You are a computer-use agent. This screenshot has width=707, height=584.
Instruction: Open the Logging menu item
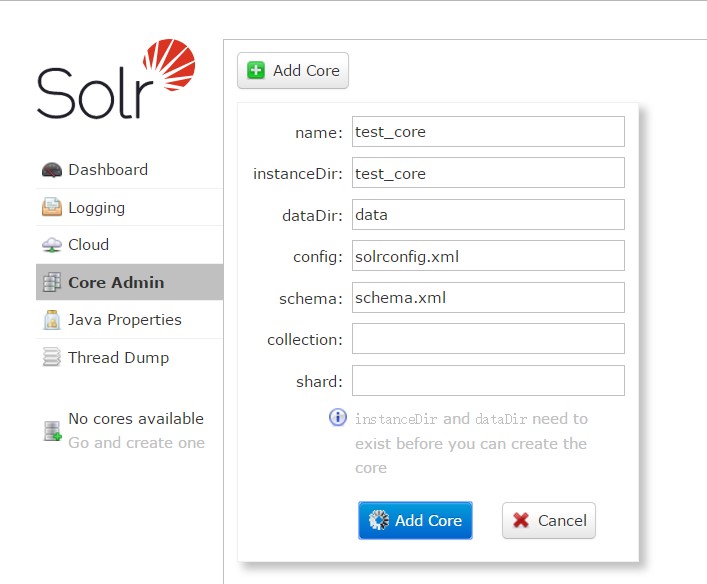129,207
